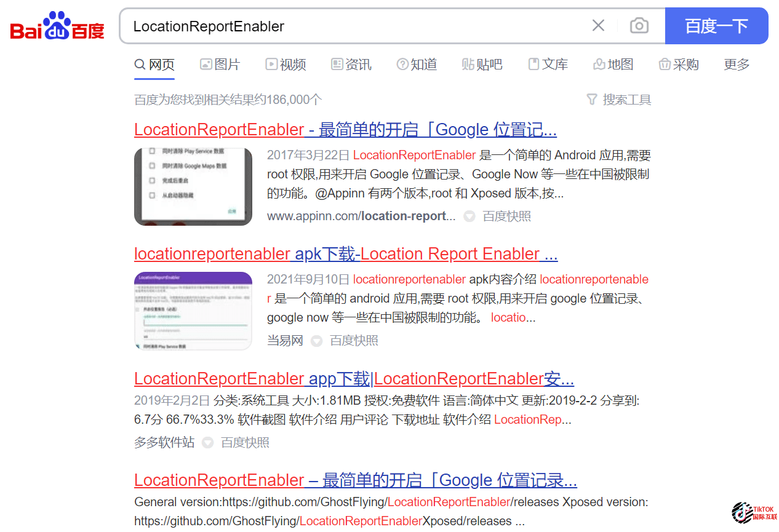Switch to the 地图 tab

click(x=613, y=65)
